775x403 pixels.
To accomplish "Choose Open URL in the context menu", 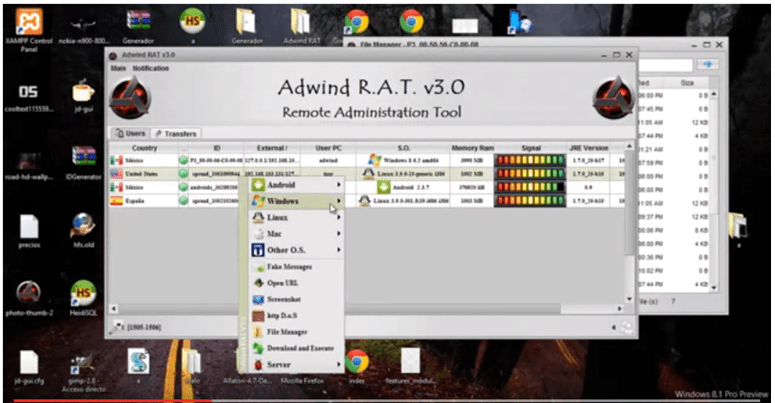I will 296,283.
